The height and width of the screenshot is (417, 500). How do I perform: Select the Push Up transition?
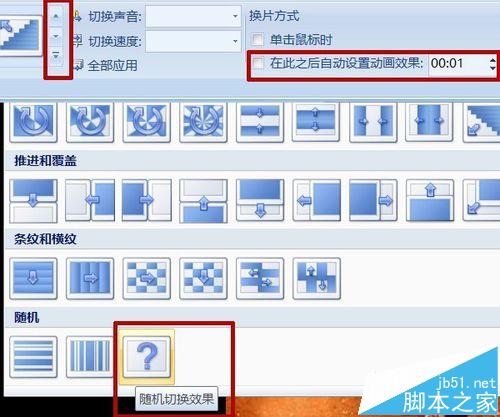(x=203, y=201)
